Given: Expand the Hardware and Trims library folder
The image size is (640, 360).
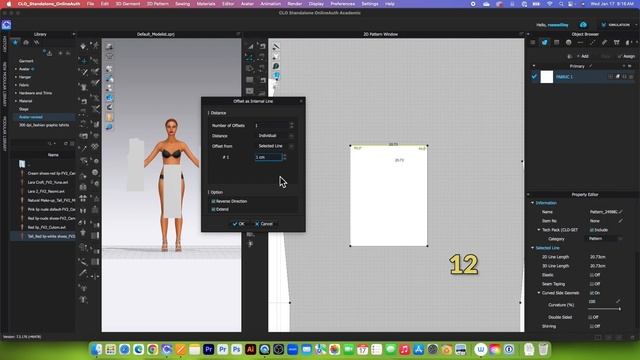Looking at the screenshot, I should pos(16,93).
